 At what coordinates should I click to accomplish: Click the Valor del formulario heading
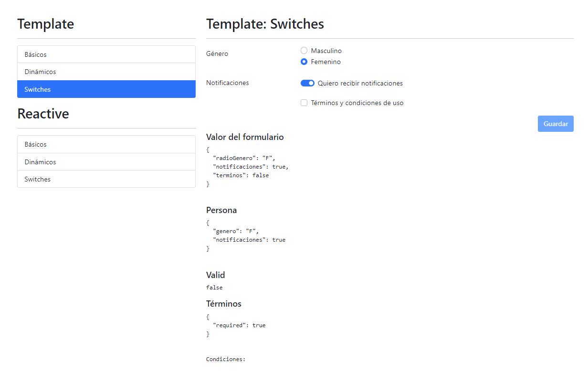pos(245,137)
